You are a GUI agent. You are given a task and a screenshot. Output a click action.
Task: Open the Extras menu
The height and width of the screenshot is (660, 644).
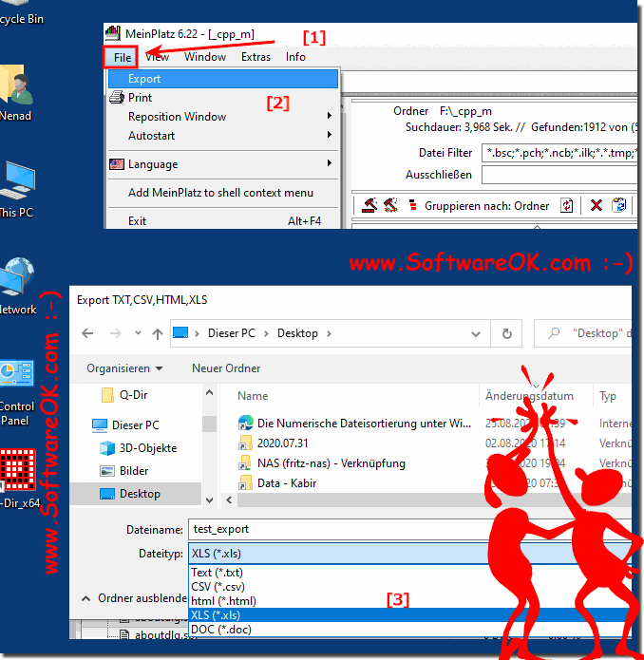coord(256,57)
